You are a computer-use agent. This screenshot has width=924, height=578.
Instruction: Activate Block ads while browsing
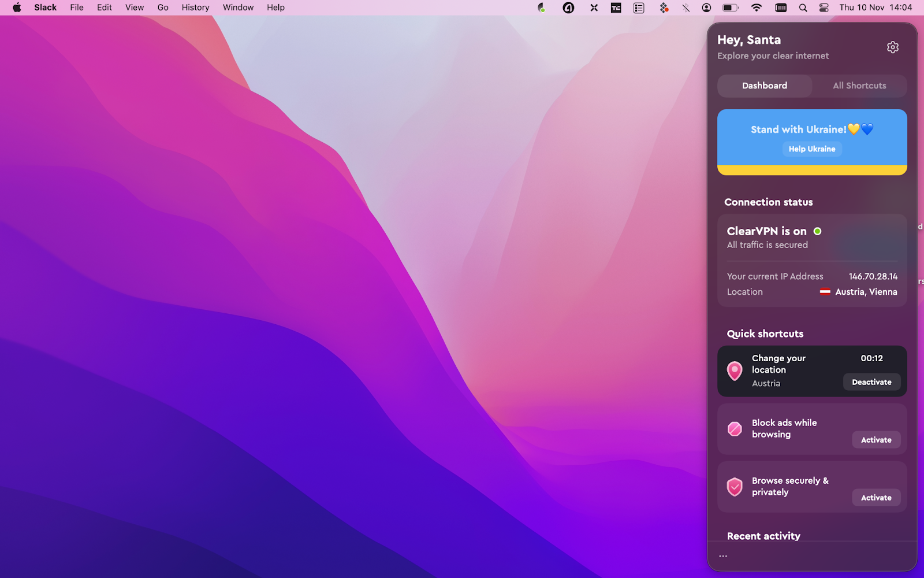pyautogui.click(x=876, y=440)
